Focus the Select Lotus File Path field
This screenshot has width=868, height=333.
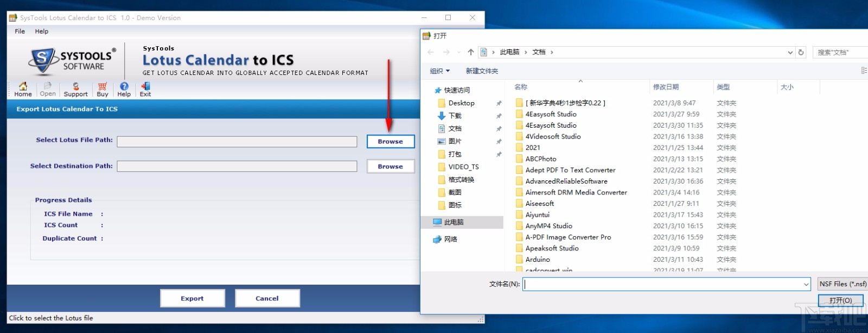pos(237,142)
